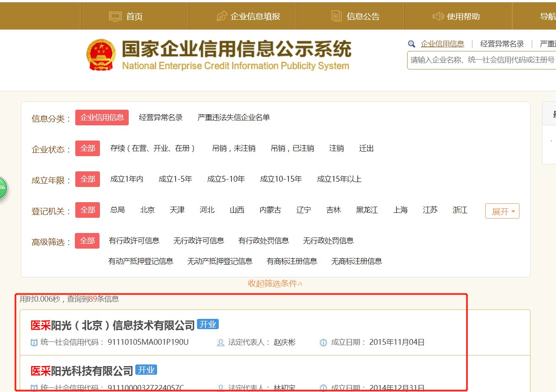
Task: Choose 上海 as registration authority
Action: click(x=400, y=210)
